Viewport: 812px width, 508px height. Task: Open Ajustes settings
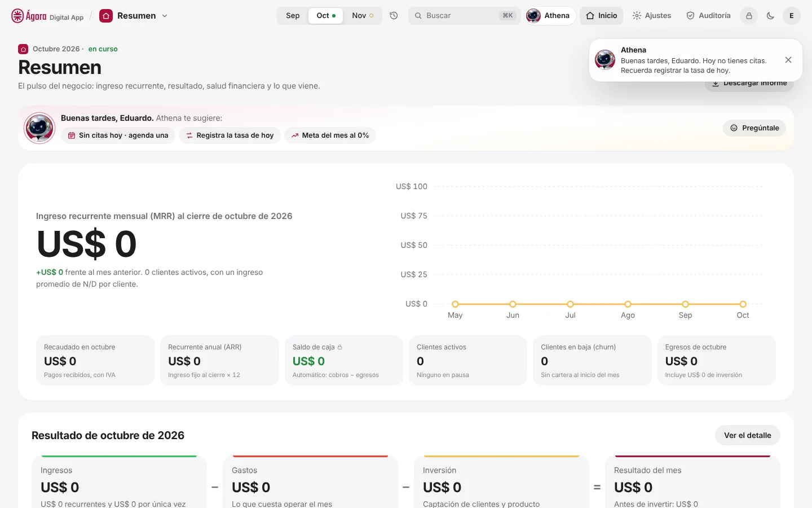tap(652, 16)
